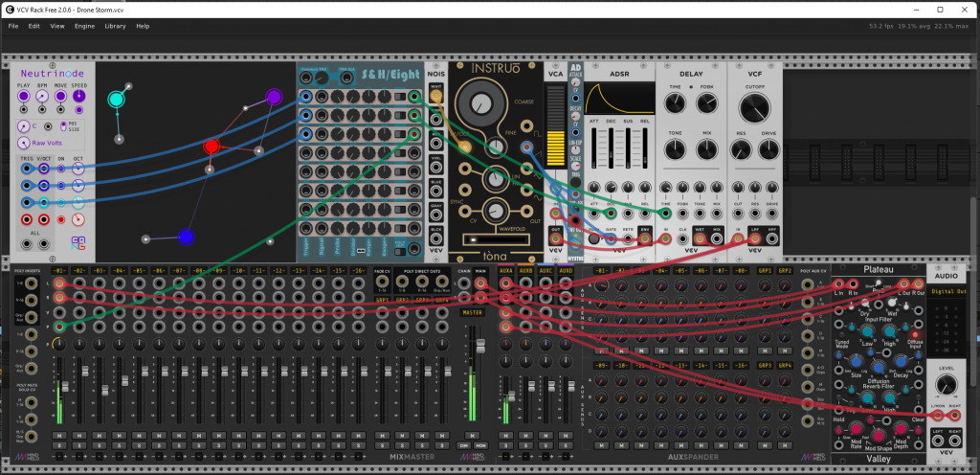The width and height of the screenshot is (980, 475).
Task: Open the AUXA label on AuxSpander
Action: (505, 271)
